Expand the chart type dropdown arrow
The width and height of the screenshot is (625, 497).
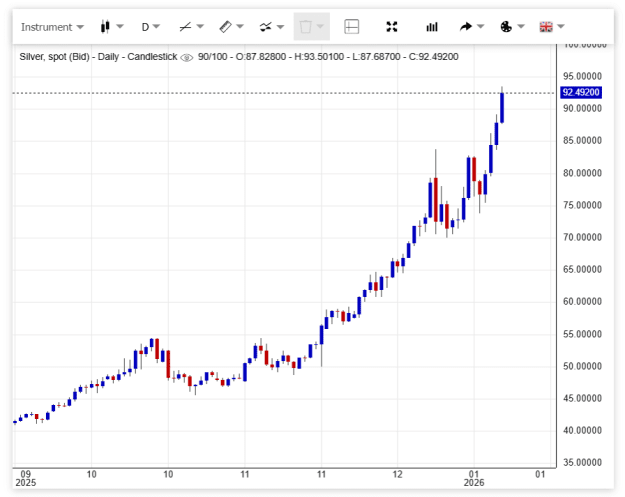coord(120,27)
